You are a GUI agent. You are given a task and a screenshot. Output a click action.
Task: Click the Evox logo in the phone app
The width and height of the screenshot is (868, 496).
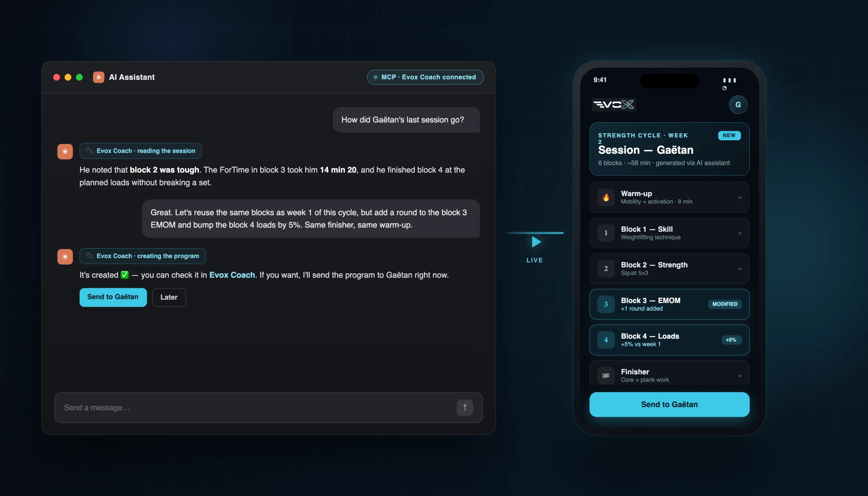[614, 104]
